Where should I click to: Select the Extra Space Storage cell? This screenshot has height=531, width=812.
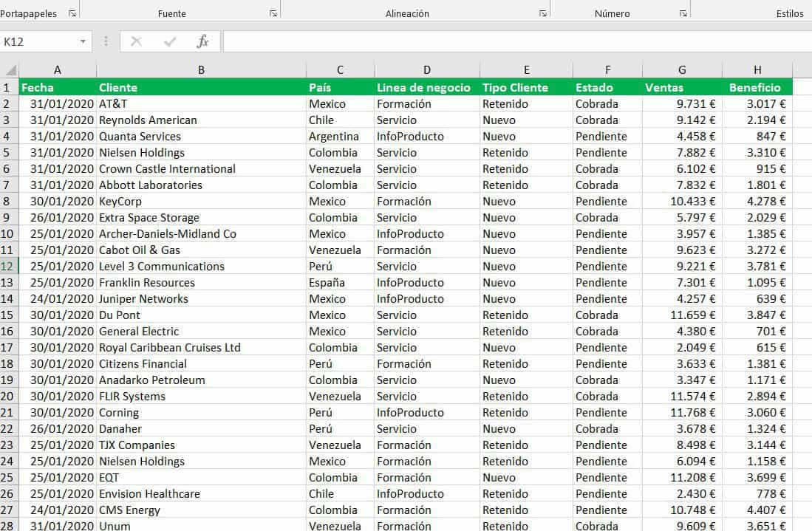pos(202,217)
